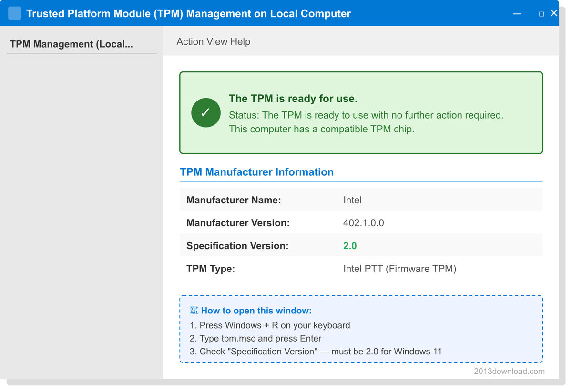
Task: Click "The TPM is ready for use." heading
Action: [x=293, y=99]
